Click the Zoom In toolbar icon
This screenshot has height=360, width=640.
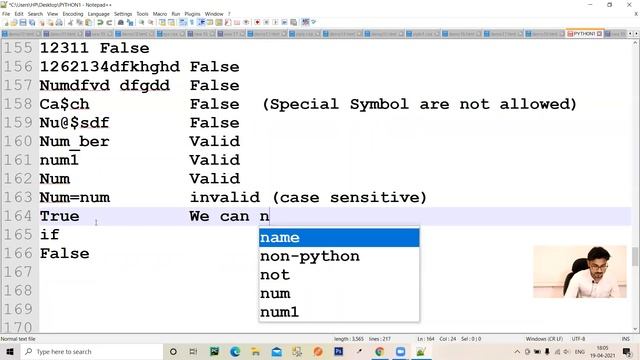[141, 22]
